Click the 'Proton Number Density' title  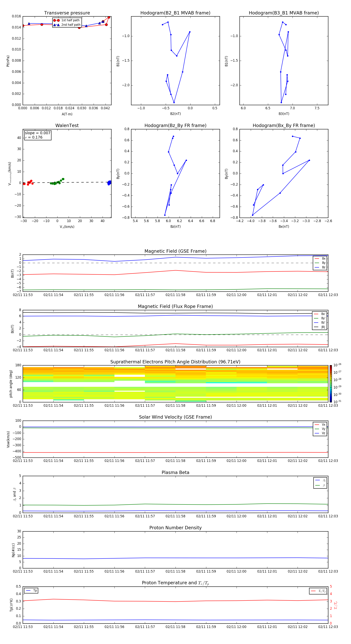pyautogui.click(x=175, y=528)
